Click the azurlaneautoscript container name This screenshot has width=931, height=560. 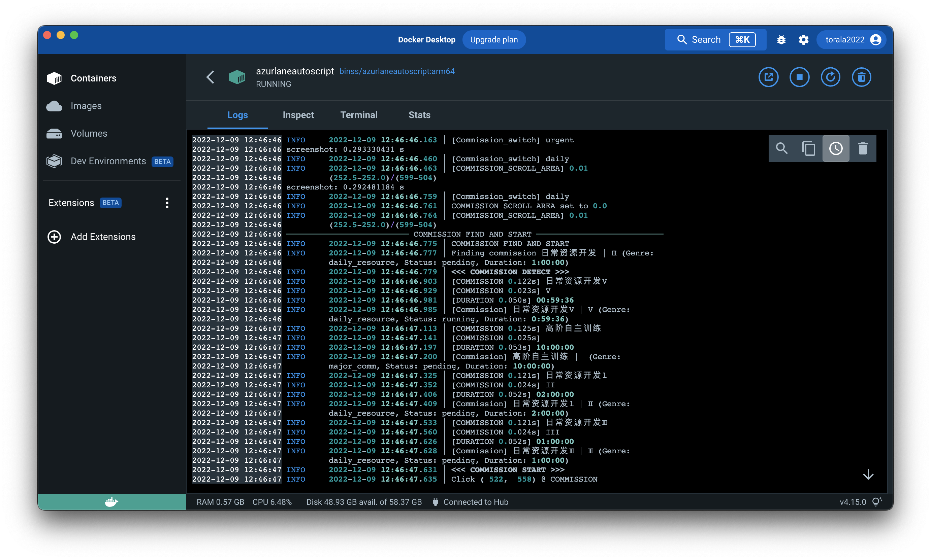pyautogui.click(x=295, y=71)
